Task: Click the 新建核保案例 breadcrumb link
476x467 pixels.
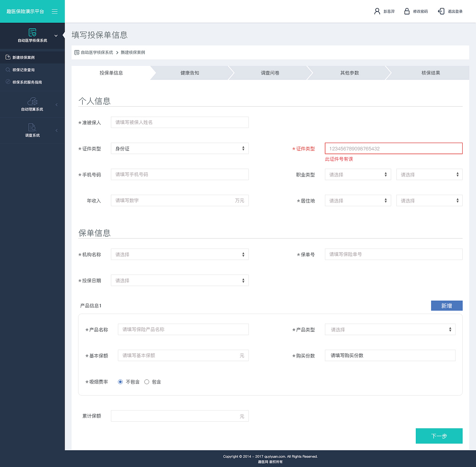Action: pyautogui.click(x=133, y=52)
